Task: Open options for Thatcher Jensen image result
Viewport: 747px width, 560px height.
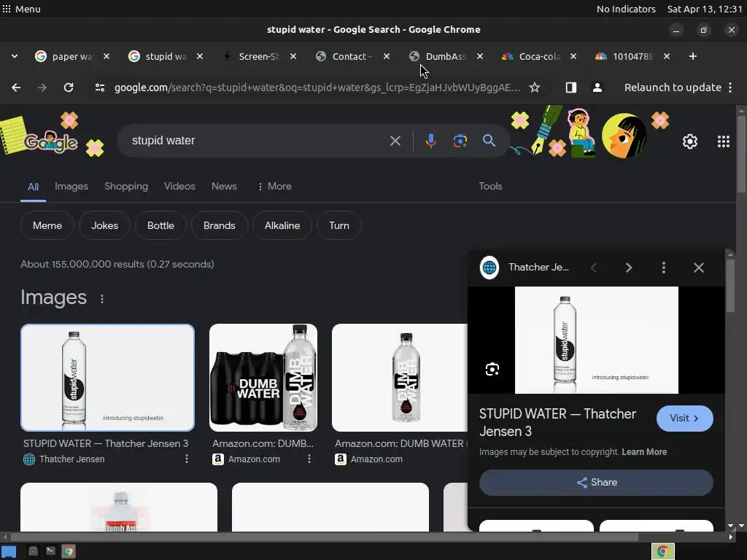Action: click(x=186, y=459)
